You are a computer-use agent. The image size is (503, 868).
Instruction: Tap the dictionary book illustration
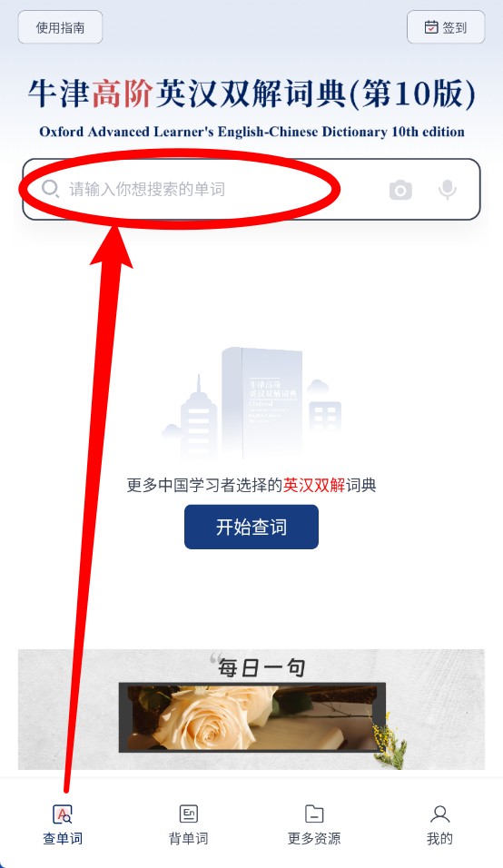pos(261,404)
